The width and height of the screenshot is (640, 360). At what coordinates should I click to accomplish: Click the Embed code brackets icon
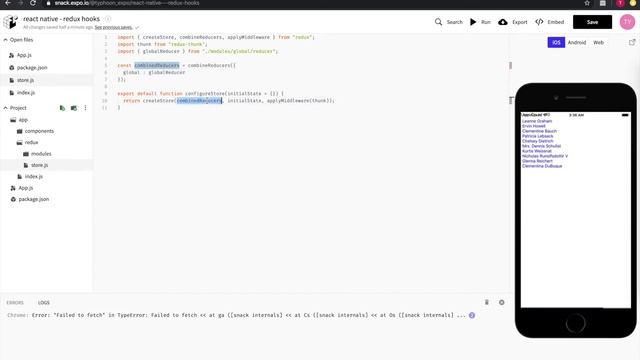(539, 22)
